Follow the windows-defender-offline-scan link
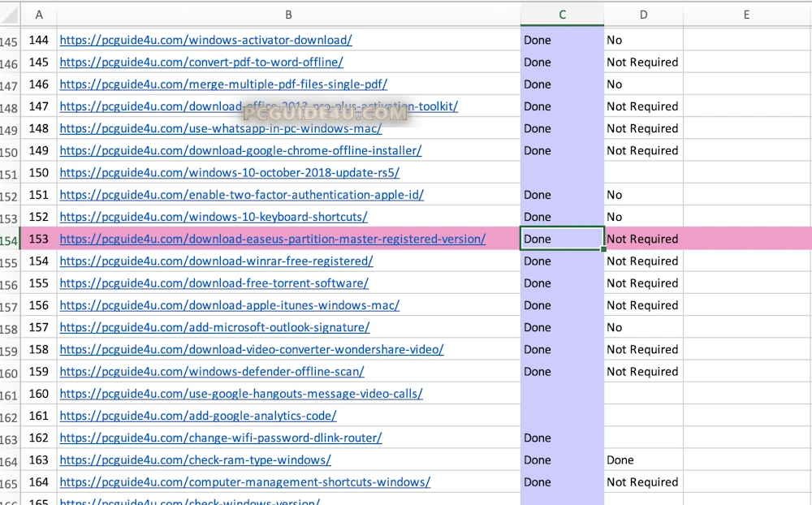The width and height of the screenshot is (812, 505). pos(212,371)
